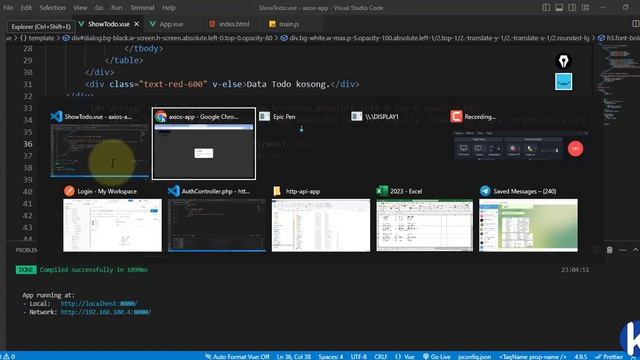The height and width of the screenshot is (360, 640).
Task: Select ShowTodo.vue VS Code window thumbnail
Action: coord(100,151)
